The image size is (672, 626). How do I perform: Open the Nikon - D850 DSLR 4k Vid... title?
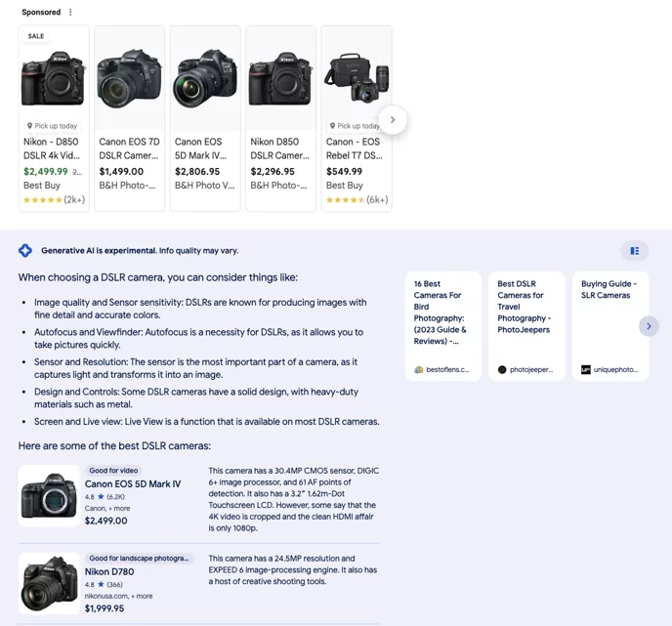tap(52, 148)
